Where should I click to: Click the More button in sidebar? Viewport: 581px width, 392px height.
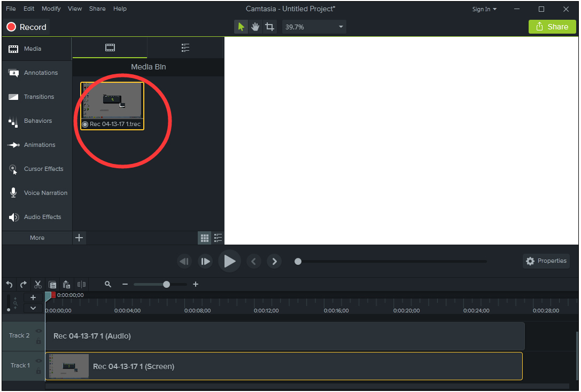37,238
